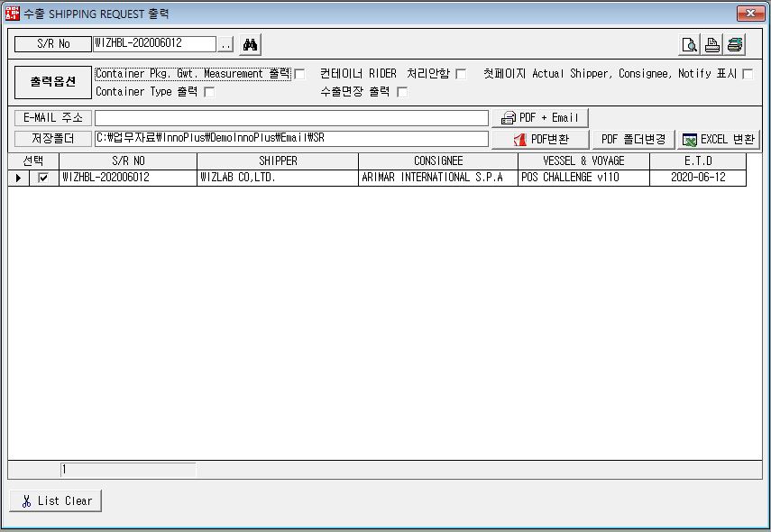Select the WIZLAB CO,LTD. shipper cell
The width and height of the screenshot is (771, 532).
coord(278,178)
